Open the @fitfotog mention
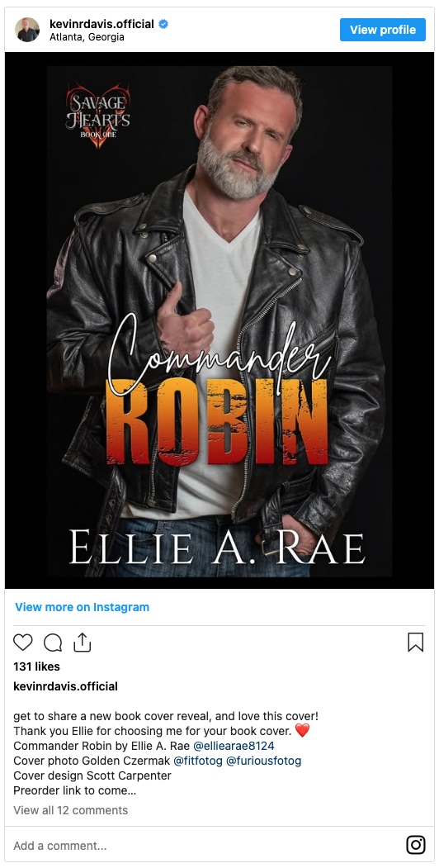 coord(198,761)
